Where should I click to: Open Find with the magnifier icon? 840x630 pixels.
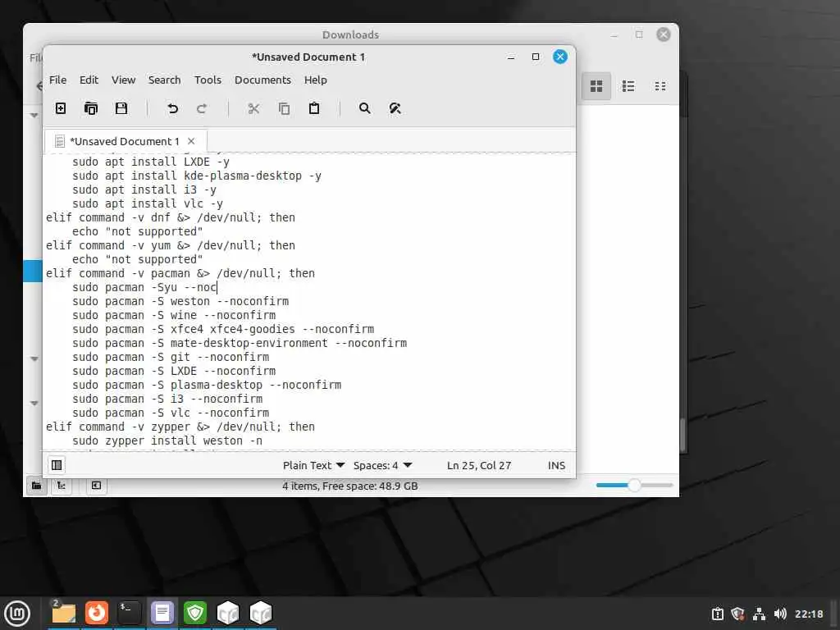tap(365, 108)
